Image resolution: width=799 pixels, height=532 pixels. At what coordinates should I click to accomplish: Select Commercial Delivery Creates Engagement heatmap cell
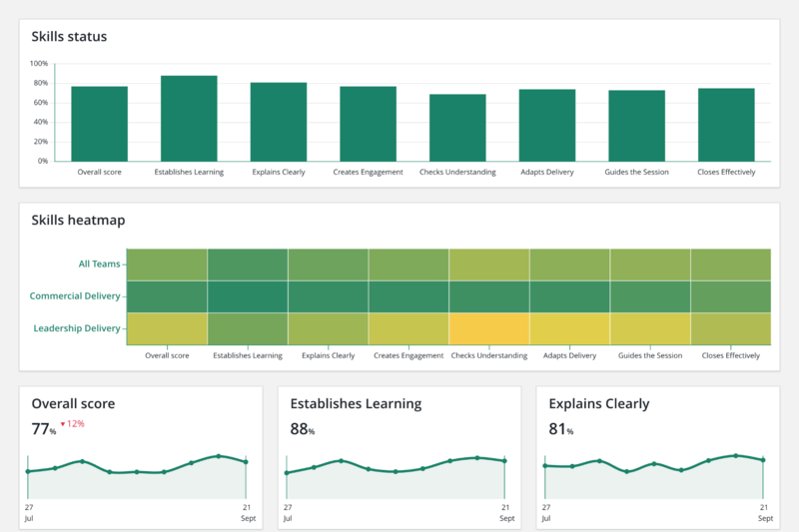pos(408,296)
